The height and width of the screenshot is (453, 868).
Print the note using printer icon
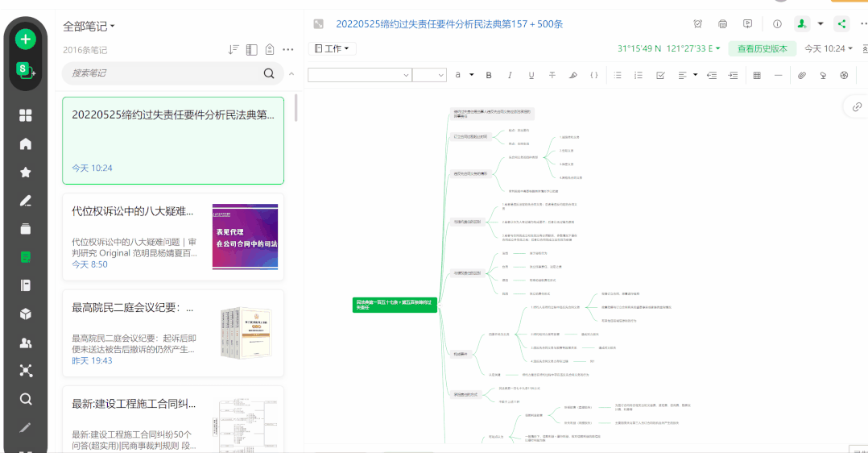click(x=722, y=24)
